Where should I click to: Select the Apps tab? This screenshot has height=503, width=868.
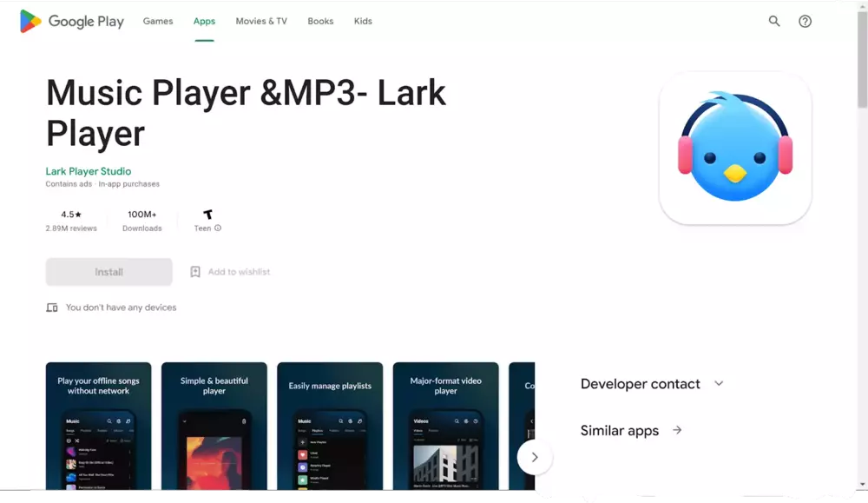(x=204, y=21)
